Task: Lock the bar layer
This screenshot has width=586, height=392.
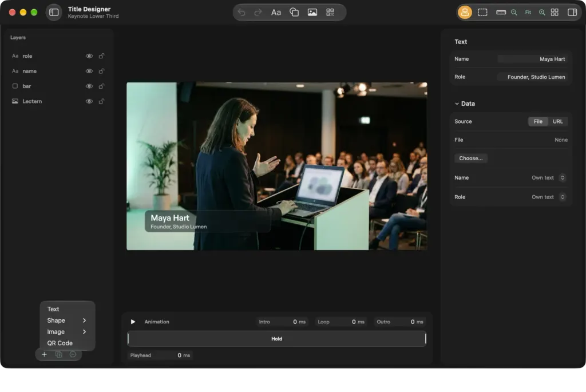Action: [101, 86]
